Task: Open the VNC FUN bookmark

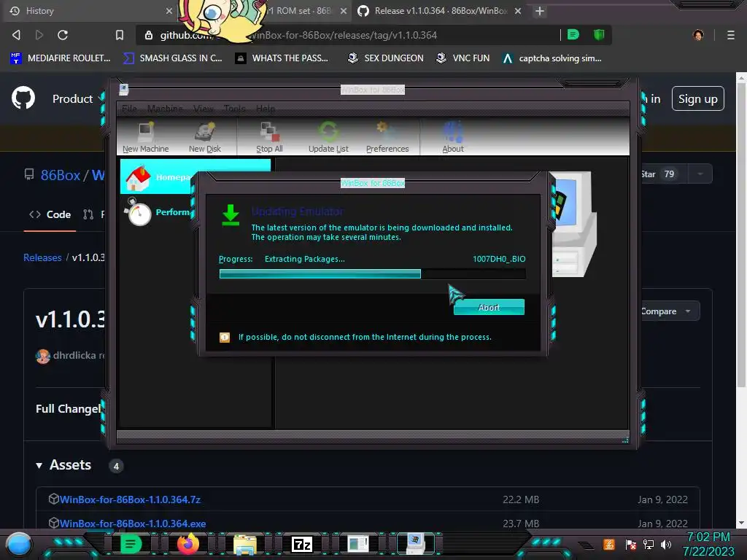Action: coord(462,58)
